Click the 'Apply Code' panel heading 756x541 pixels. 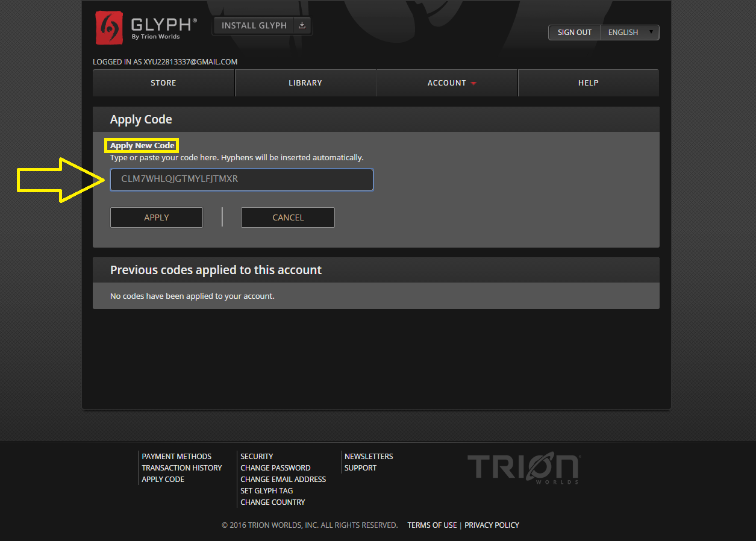(141, 119)
